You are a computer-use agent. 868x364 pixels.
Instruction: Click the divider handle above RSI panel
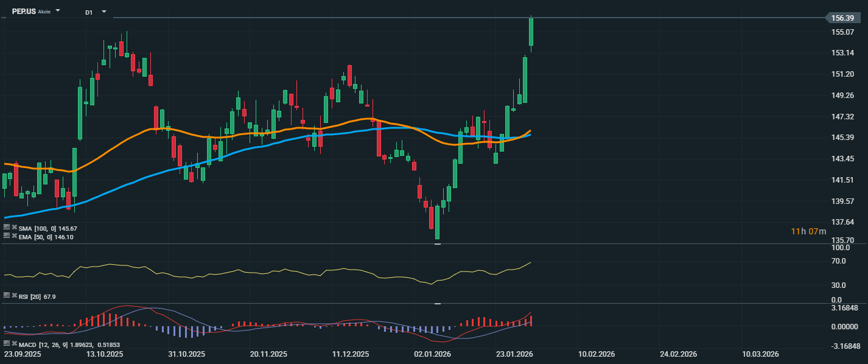[437, 244]
